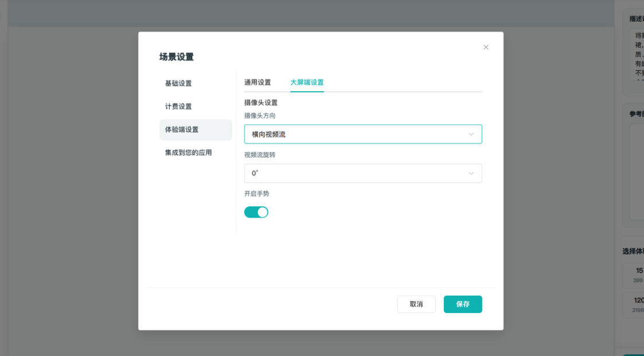The image size is (644, 356).
Task: Click the 场景设置 dialog title
Action: 176,57
